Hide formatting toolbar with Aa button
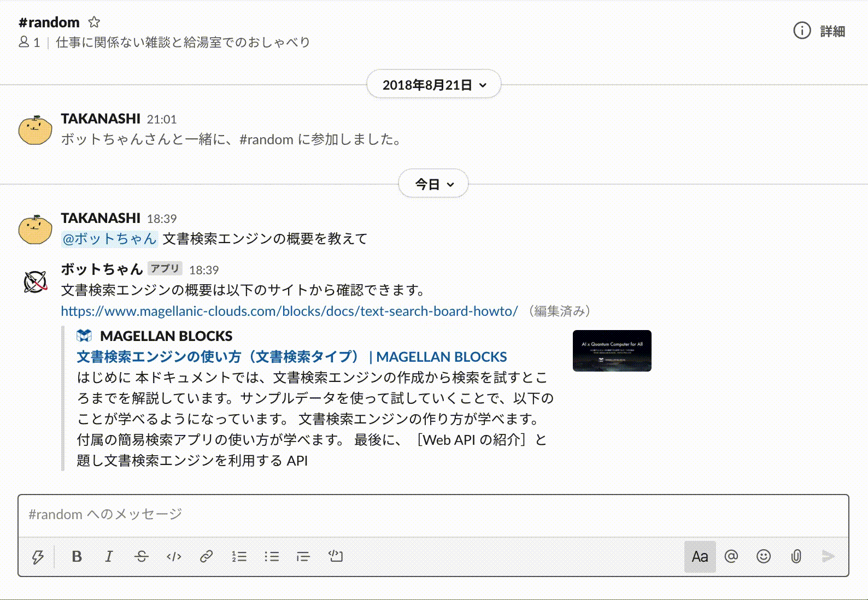Image resolution: width=868 pixels, height=600 pixels. tap(700, 556)
